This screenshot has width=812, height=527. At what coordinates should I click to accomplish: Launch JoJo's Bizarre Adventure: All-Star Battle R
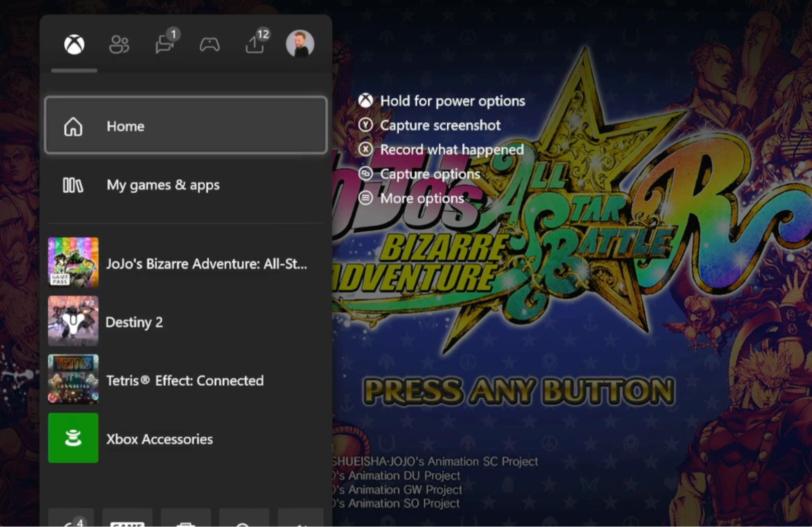[206, 264]
